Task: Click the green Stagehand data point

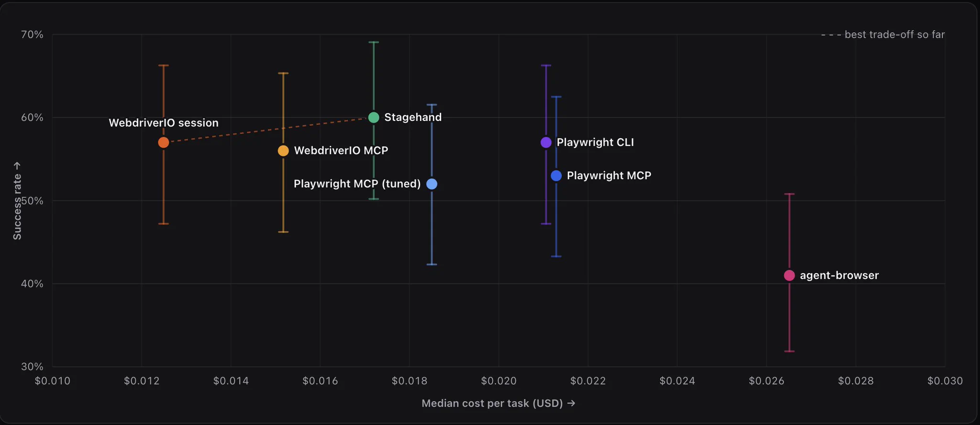Action: 374,117
